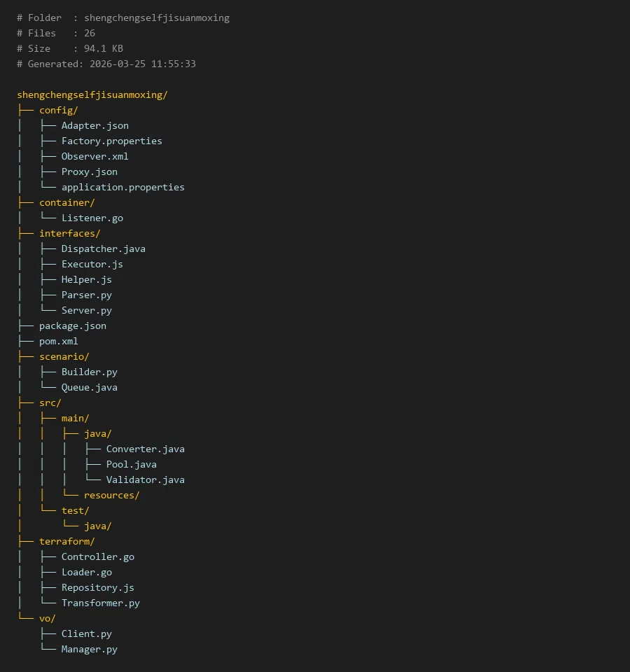Select Converter.java file
Viewport: 630px width, 672px height.
pyautogui.click(x=145, y=449)
